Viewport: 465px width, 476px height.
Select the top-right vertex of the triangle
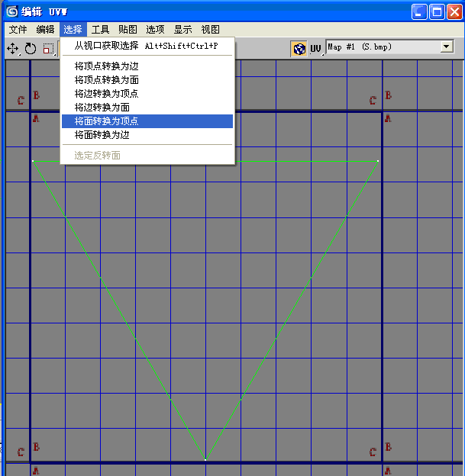[378, 161]
